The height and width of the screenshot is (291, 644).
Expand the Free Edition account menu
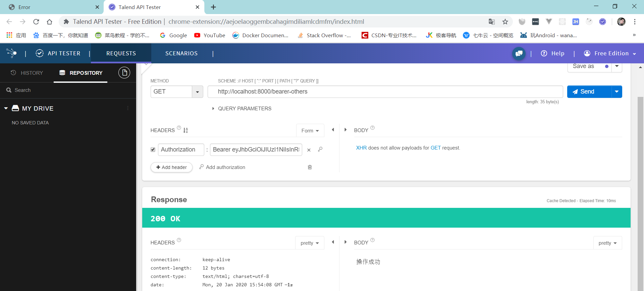610,53
